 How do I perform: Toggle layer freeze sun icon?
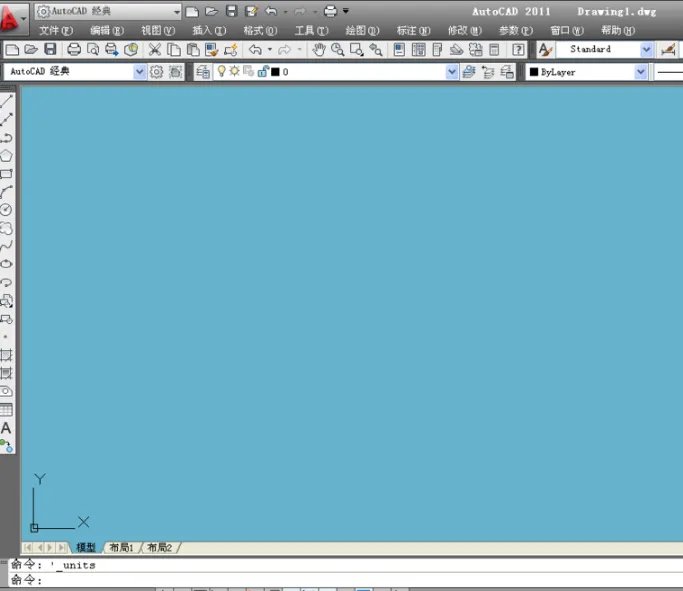point(235,72)
